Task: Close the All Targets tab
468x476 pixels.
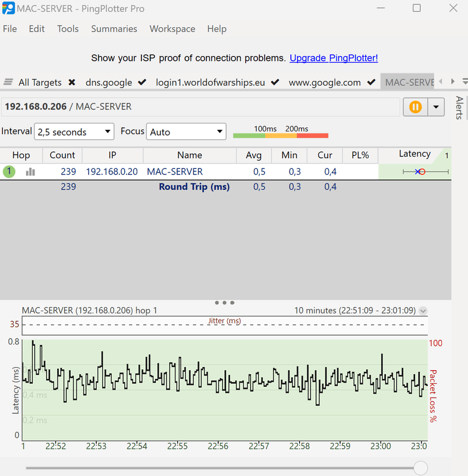Action: click(72, 82)
